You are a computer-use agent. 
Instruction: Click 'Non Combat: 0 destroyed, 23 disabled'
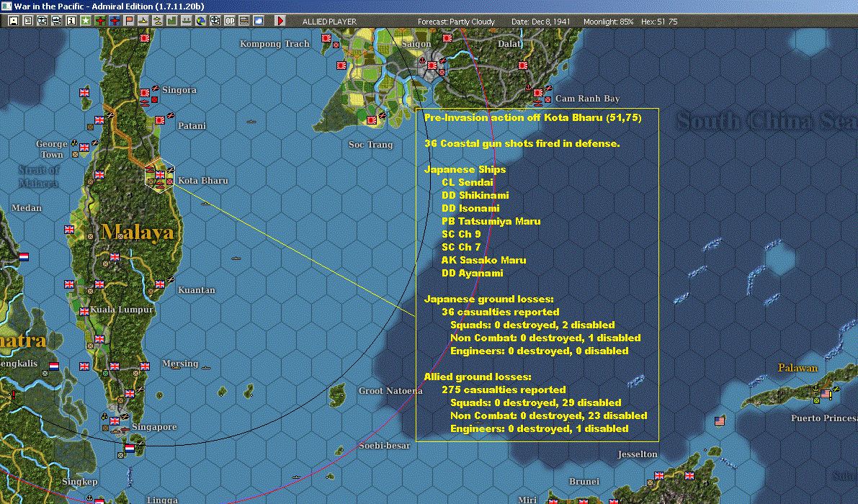548,416
